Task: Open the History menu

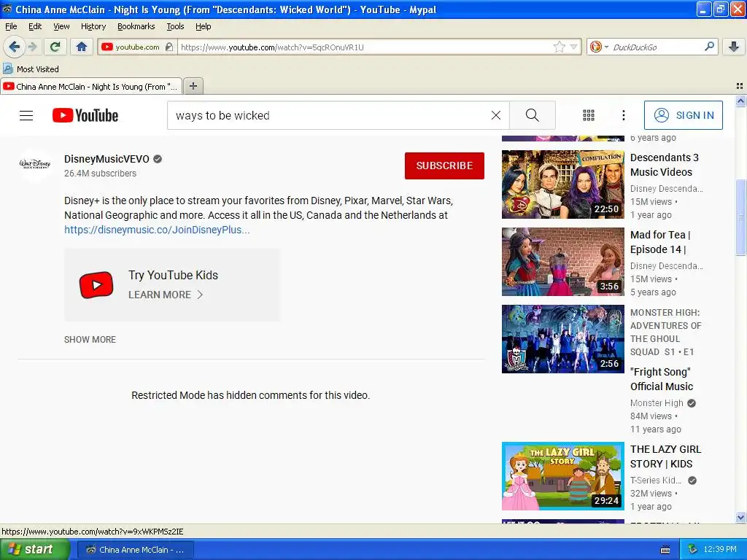Action: point(93,26)
